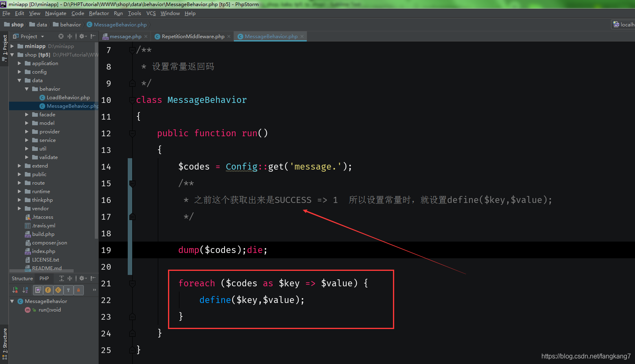Click MessageBehavior.php breadcrumb in navigation bar

117,25
